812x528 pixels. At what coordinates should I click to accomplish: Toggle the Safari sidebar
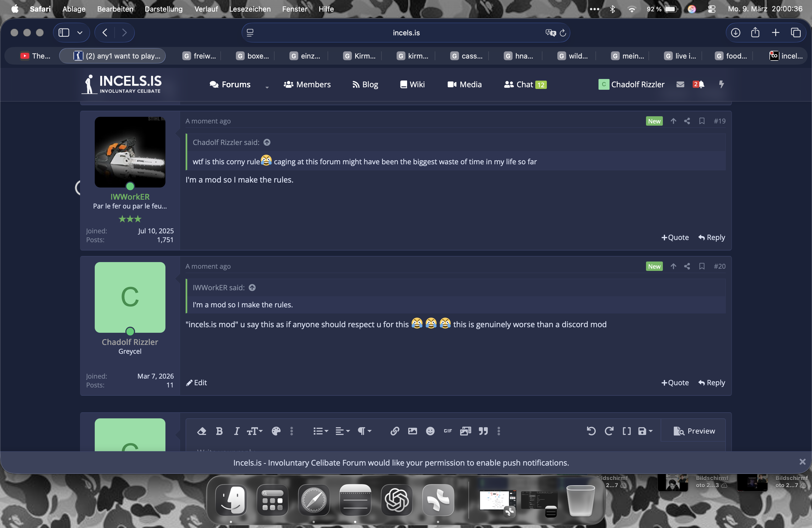[64, 33]
